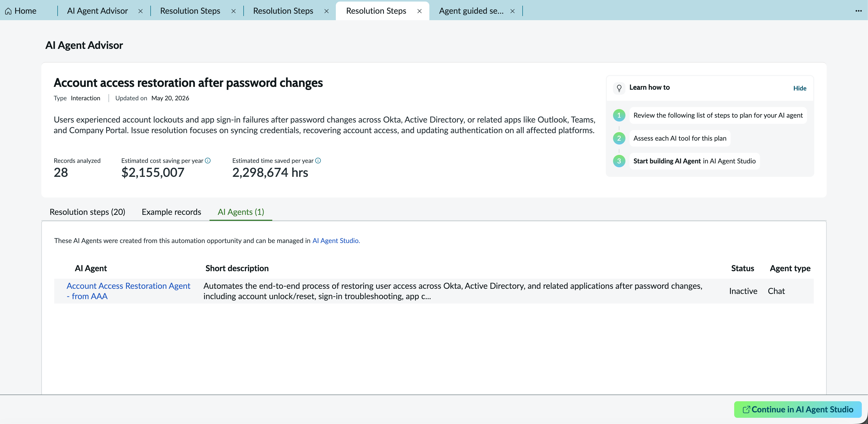868x424 pixels.
Task: Close the active Resolution Steps tab
Action: pyautogui.click(x=420, y=11)
